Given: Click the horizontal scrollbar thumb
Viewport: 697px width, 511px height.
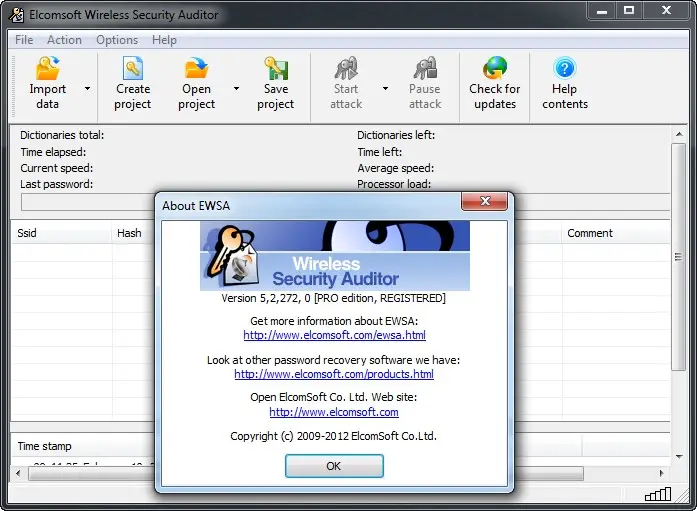Looking at the screenshot, I should click(306, 473).
